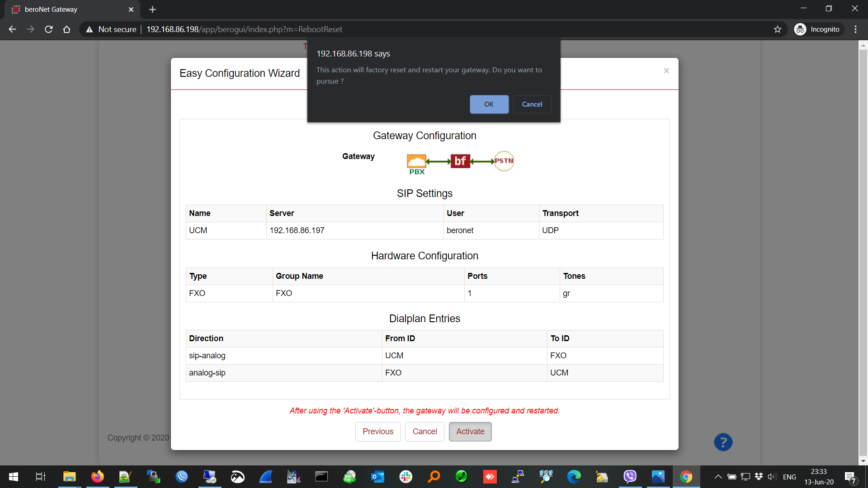
Task: Click the Activate button
Action: pos(470,432)
